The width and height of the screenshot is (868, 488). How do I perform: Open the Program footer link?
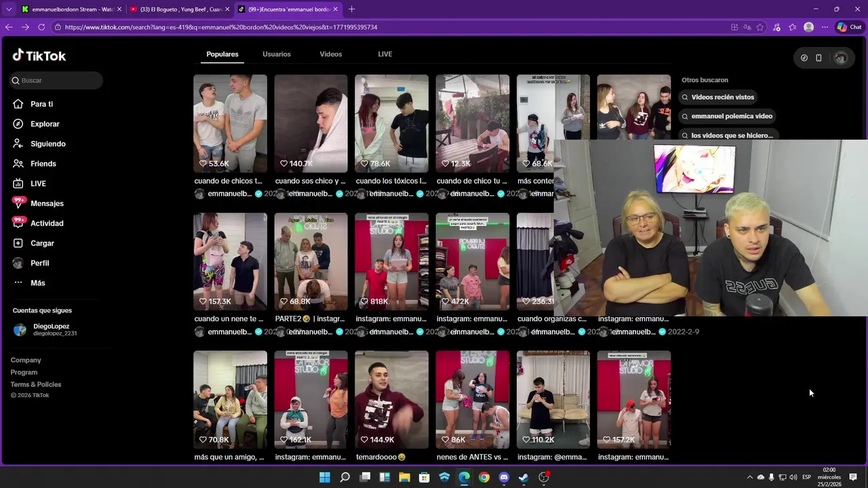tap(24, 372)
